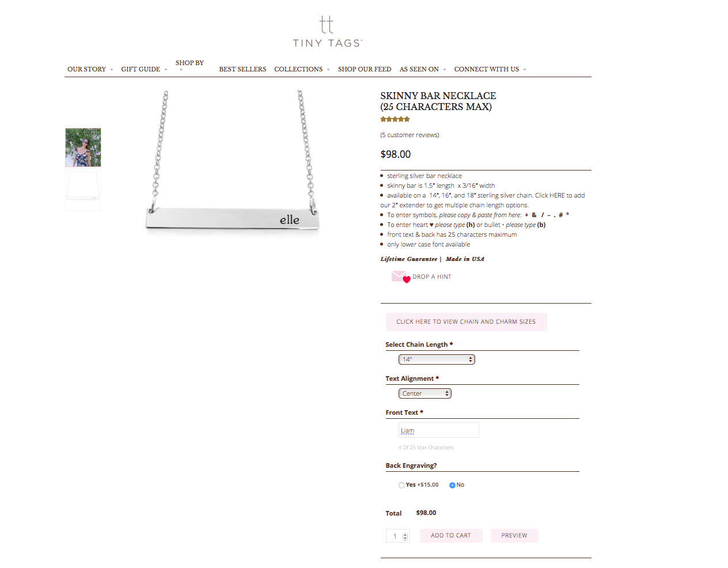Open the Text Alignment dropdown

(425, 393)
